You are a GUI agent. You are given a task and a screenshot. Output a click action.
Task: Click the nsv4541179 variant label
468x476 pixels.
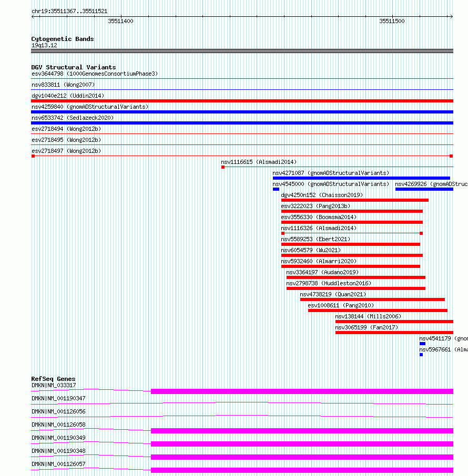pos(443,338)
